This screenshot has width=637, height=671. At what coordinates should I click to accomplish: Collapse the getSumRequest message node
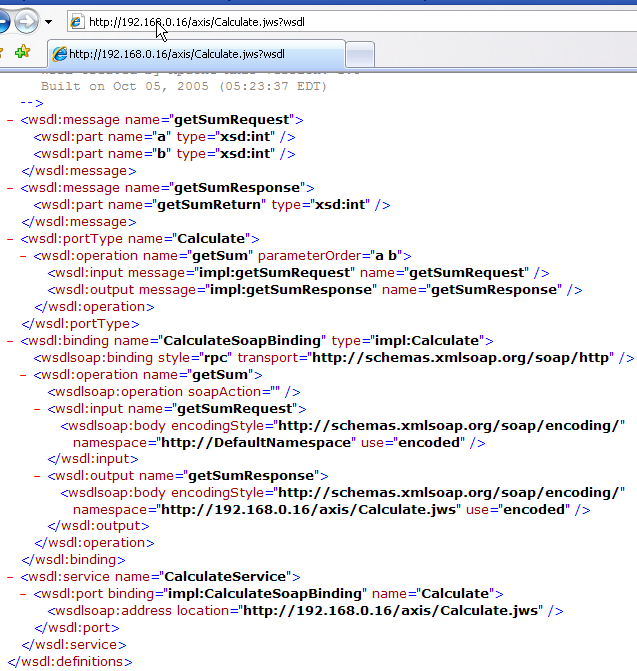point(10,120)
